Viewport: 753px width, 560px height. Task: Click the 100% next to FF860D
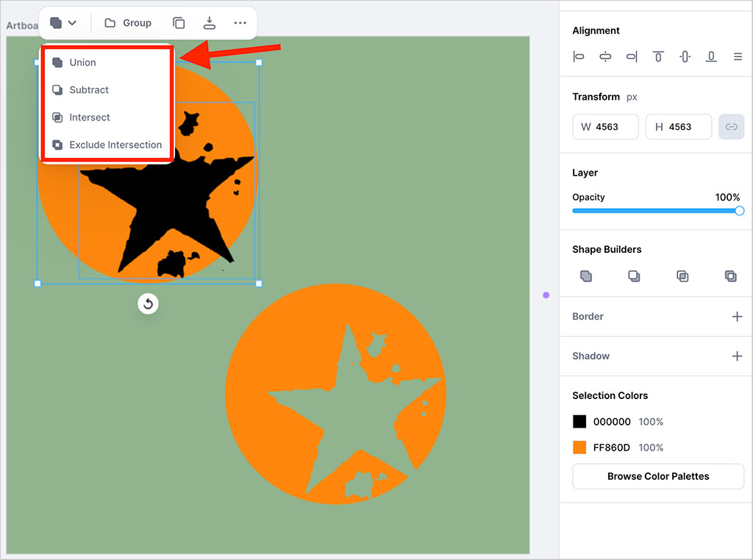pos(651,448)
